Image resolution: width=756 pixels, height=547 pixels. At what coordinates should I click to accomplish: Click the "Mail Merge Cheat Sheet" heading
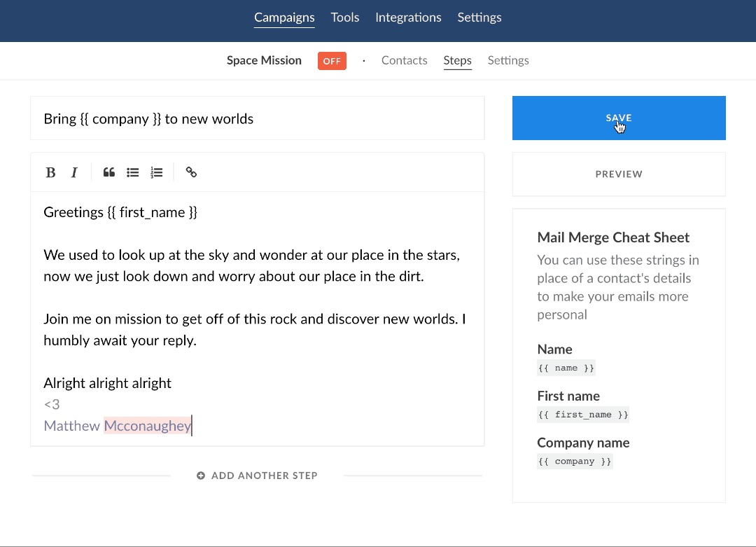pos(613,237)
